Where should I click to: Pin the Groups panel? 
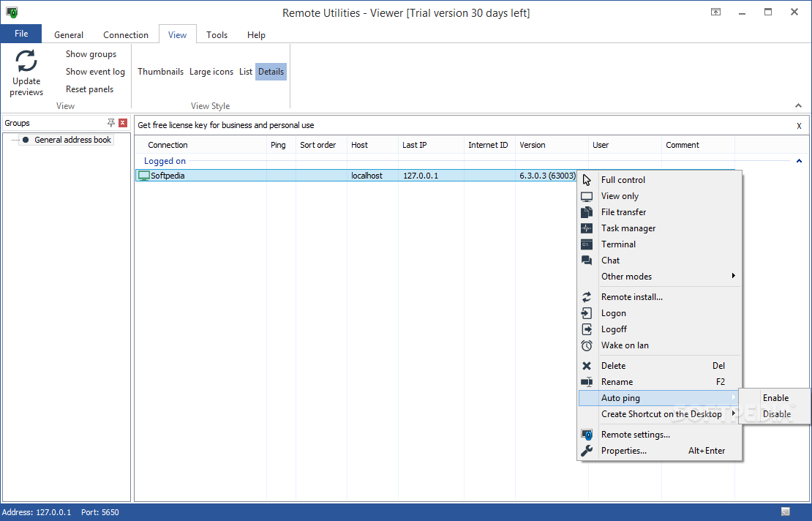click(110, 123)
